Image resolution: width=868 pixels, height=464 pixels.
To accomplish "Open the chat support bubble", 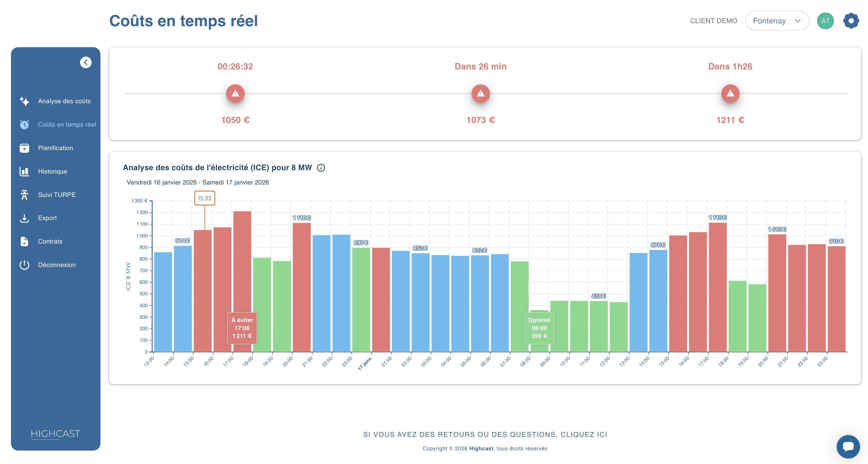I will coord(848,446).
